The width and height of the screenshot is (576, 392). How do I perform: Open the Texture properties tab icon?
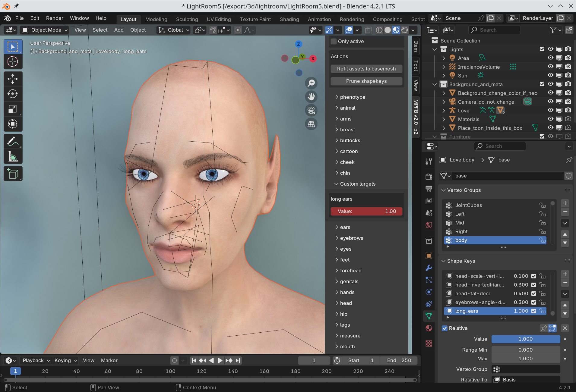429,343
